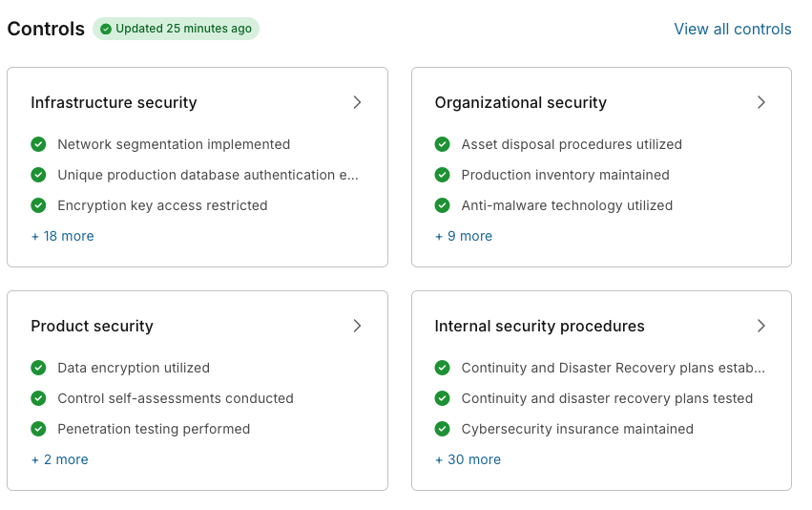Open the View all controls link
The height and width of the screenshot is (510, 812).
pyautogui.click(x=732, y=29)
